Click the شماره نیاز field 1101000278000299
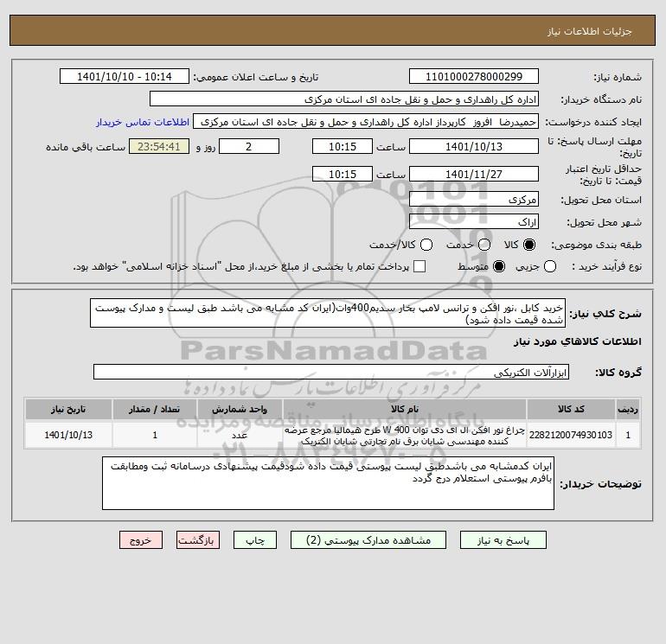This screenshot has width=666, height=644. pyautogui.click(x=474, y=76)
